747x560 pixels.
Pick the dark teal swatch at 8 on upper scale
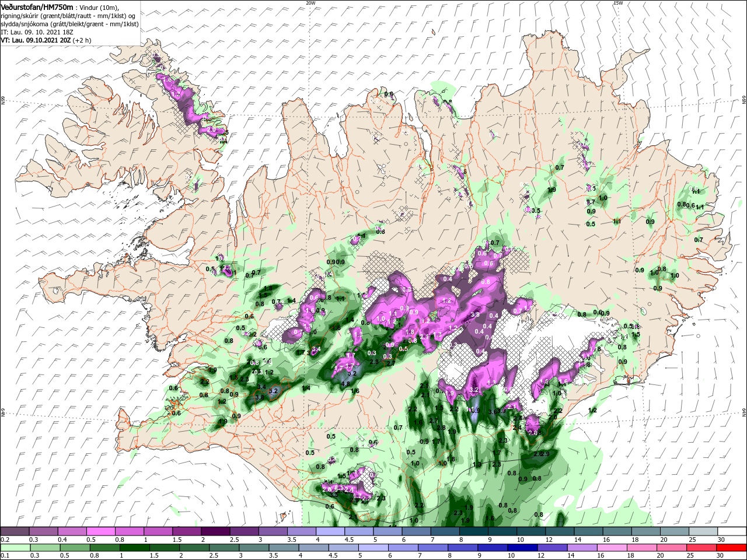coord(473,531)
